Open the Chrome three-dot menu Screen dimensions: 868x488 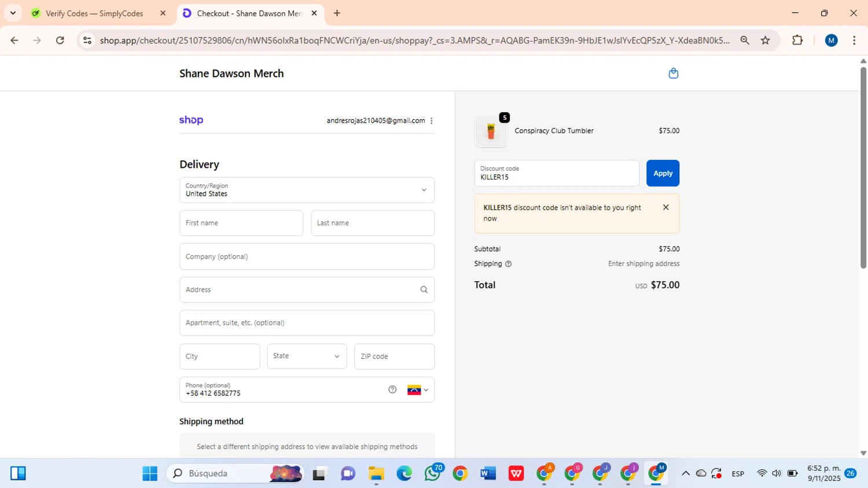point(854,40)
